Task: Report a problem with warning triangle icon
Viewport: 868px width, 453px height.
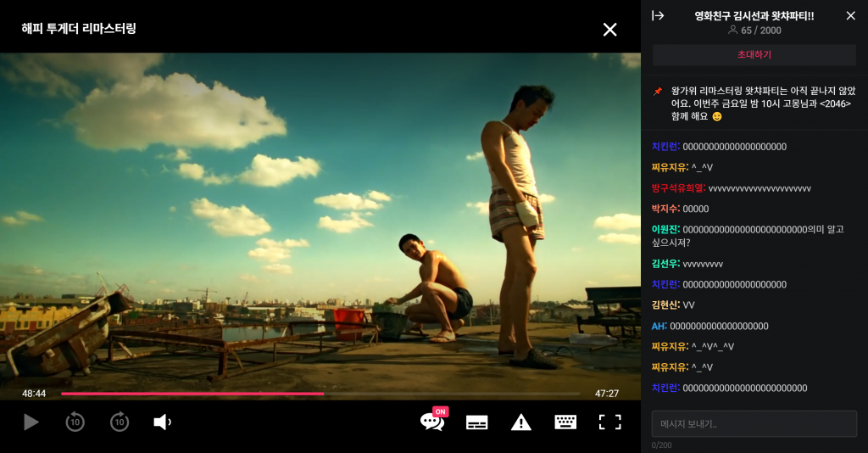Action: (x=521, y=422)
